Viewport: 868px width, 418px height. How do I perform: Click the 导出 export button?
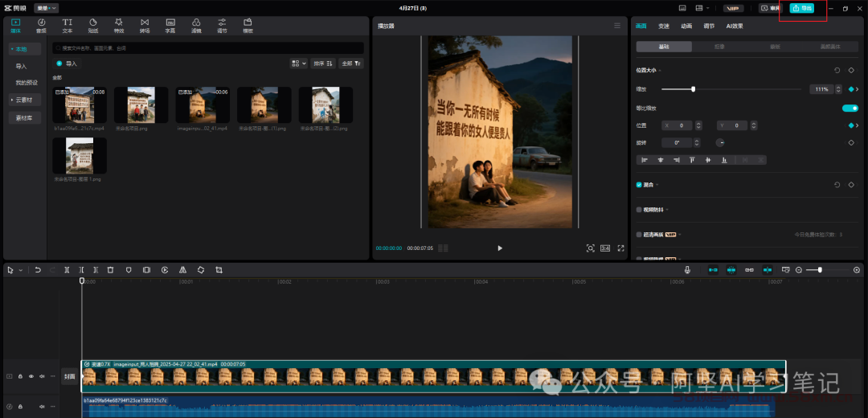coord(802,8)
